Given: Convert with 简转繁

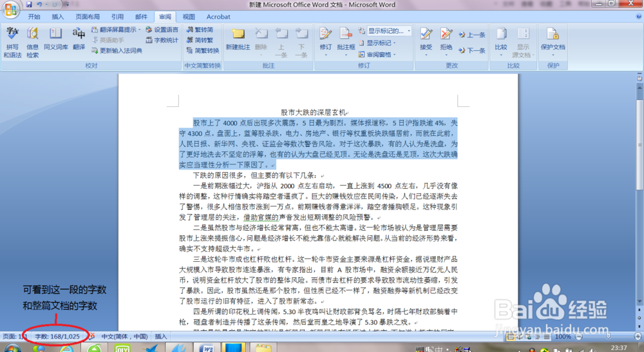Looking at the screenshot, I should tap(200, 40).
